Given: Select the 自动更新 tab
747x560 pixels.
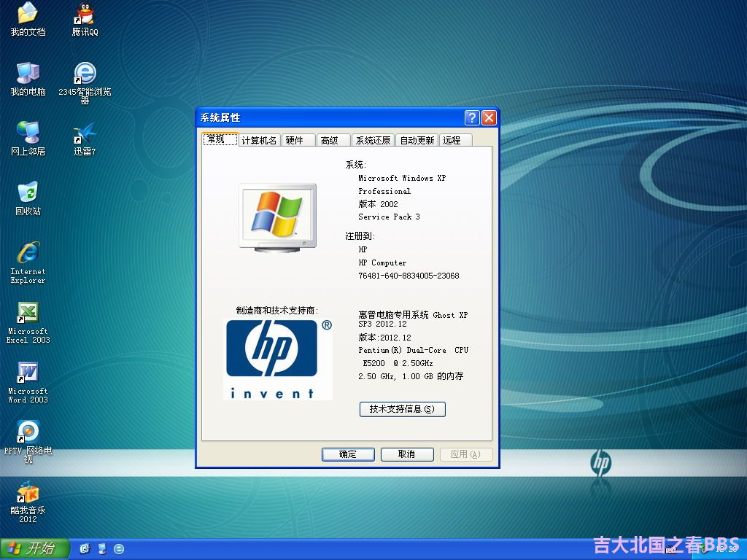Looking at the screenshot, I should click(417, 140).
